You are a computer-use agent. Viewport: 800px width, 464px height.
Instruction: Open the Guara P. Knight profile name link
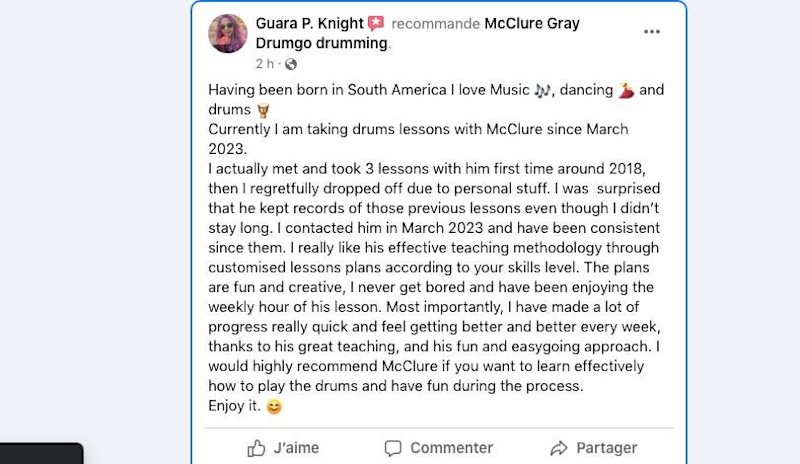click(x=310, y=23)
